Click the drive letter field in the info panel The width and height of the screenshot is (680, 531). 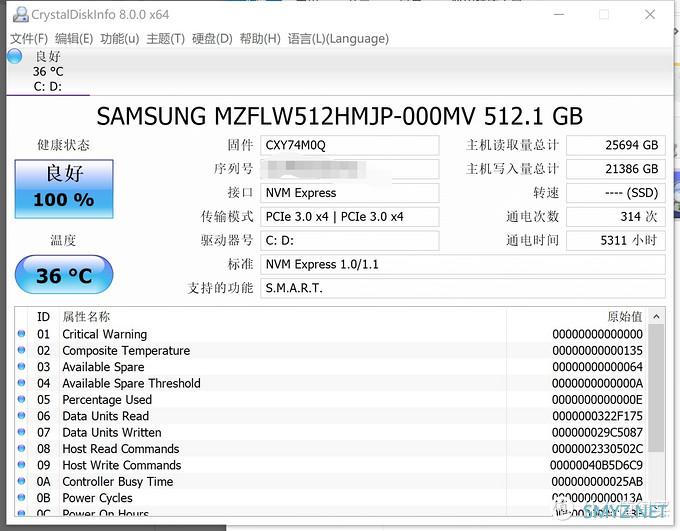point(350,241)
